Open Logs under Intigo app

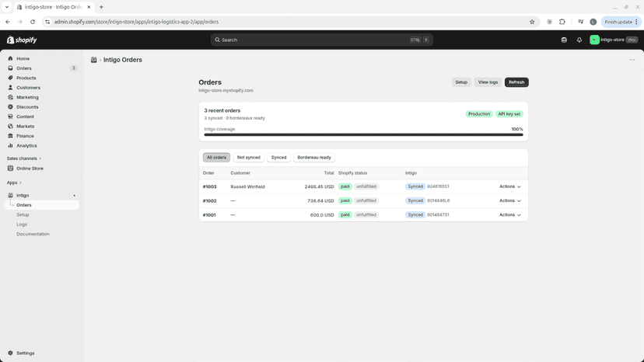(22, 225)
